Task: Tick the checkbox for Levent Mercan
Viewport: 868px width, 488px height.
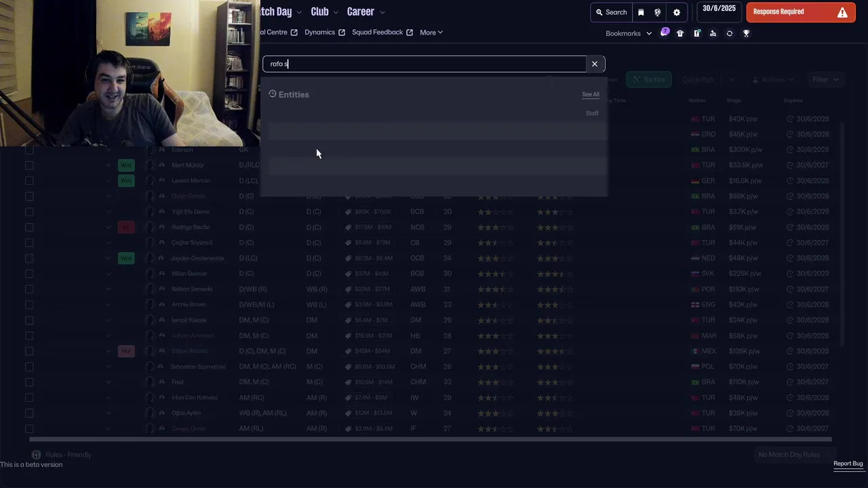Action: [29, 181]
